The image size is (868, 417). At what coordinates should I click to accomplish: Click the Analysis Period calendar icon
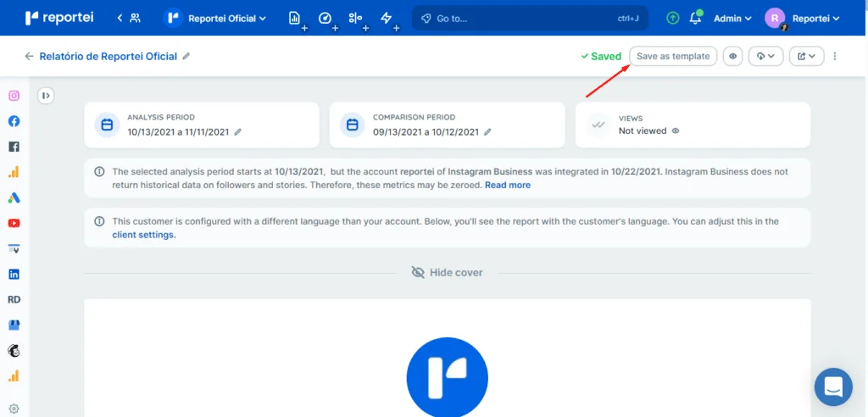[x=108, y=125]
